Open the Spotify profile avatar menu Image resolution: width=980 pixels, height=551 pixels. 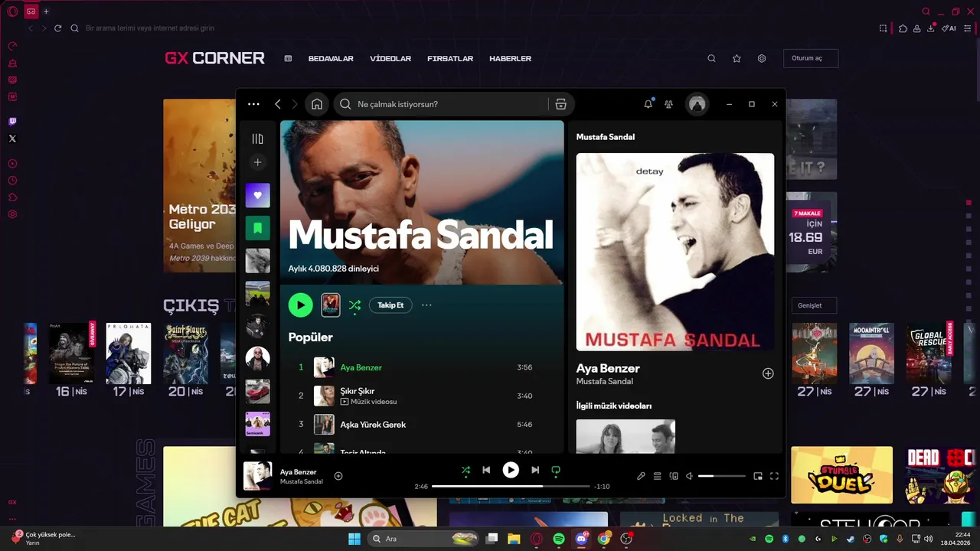[697, 104]
